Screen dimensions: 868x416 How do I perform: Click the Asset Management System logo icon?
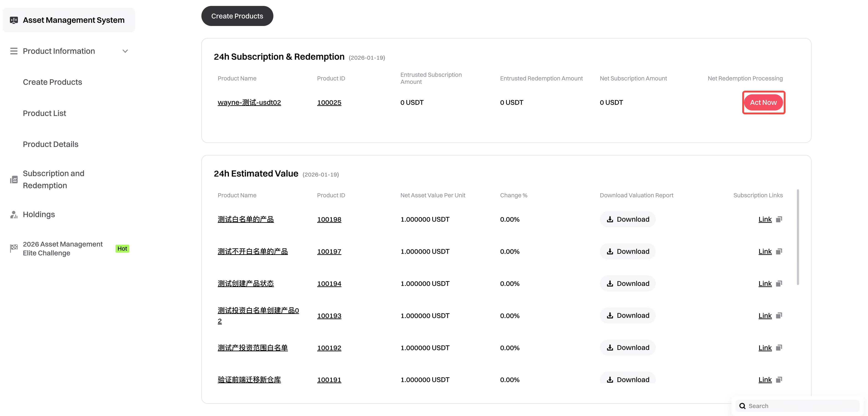pos(14,20)
